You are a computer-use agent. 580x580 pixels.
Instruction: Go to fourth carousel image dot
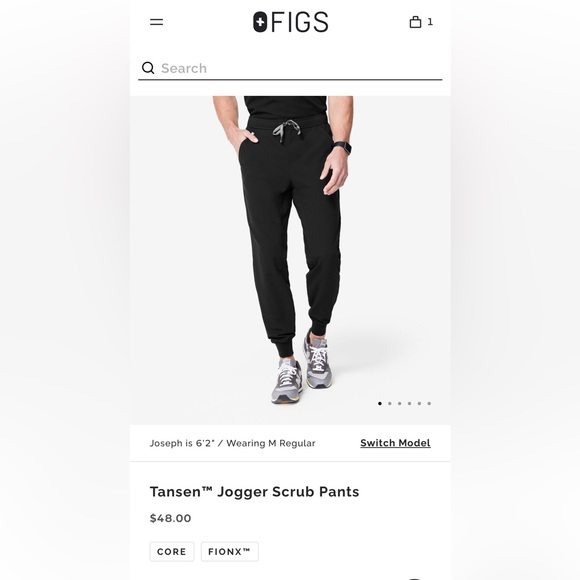point(409,404)
